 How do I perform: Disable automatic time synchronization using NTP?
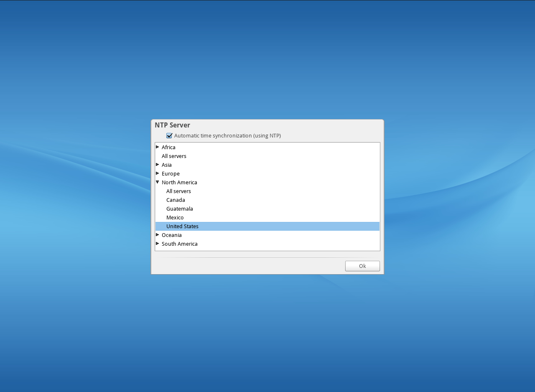169,135
